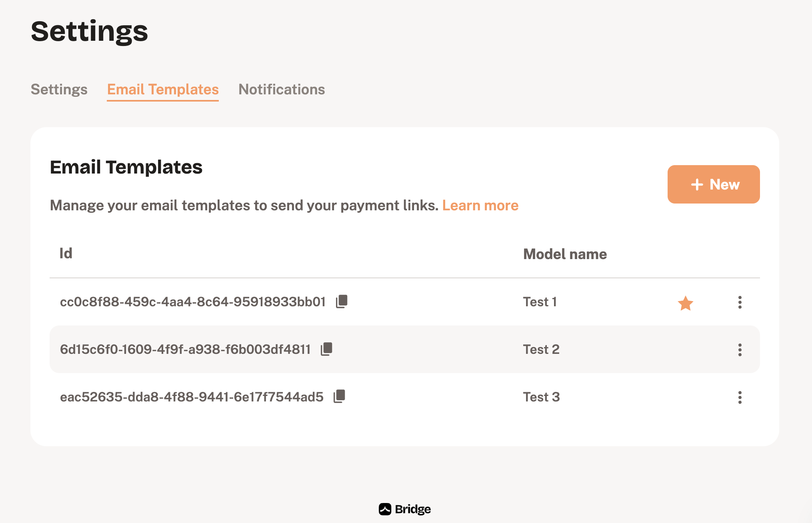Click the orange default star on Test 1
Viewport: 812px width, 523px height.
point(685,303)
